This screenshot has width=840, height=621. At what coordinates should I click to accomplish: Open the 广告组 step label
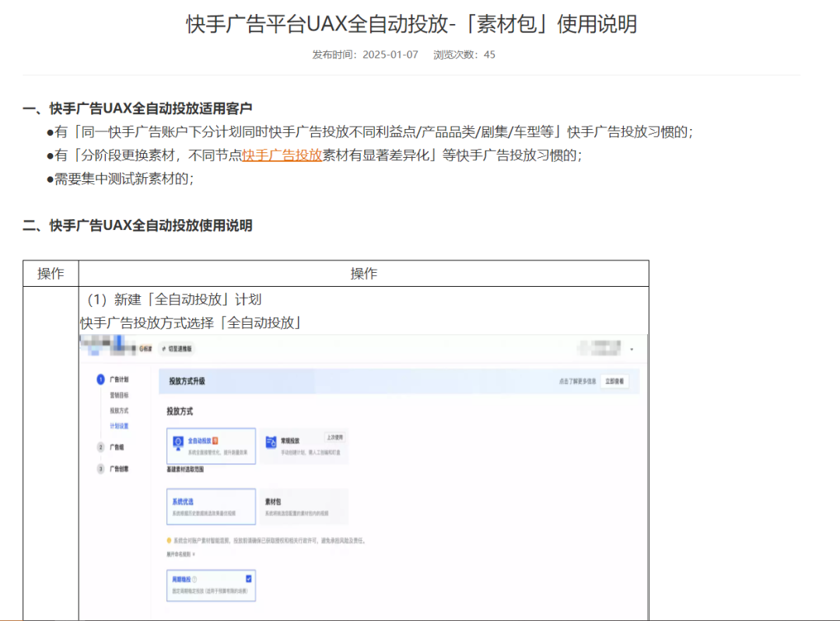(116, 447)
